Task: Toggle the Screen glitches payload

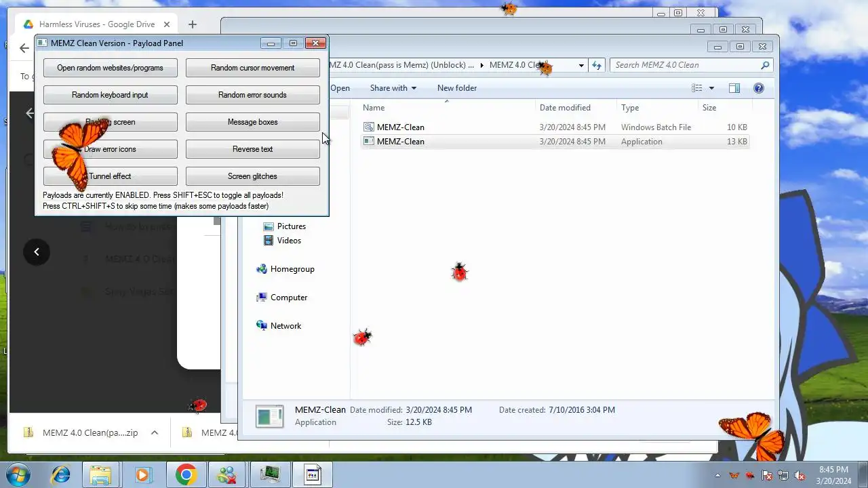Action: click(x=252, y=176)
